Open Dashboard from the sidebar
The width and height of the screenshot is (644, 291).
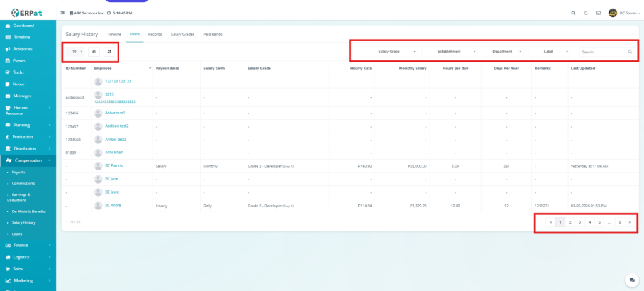24,25
